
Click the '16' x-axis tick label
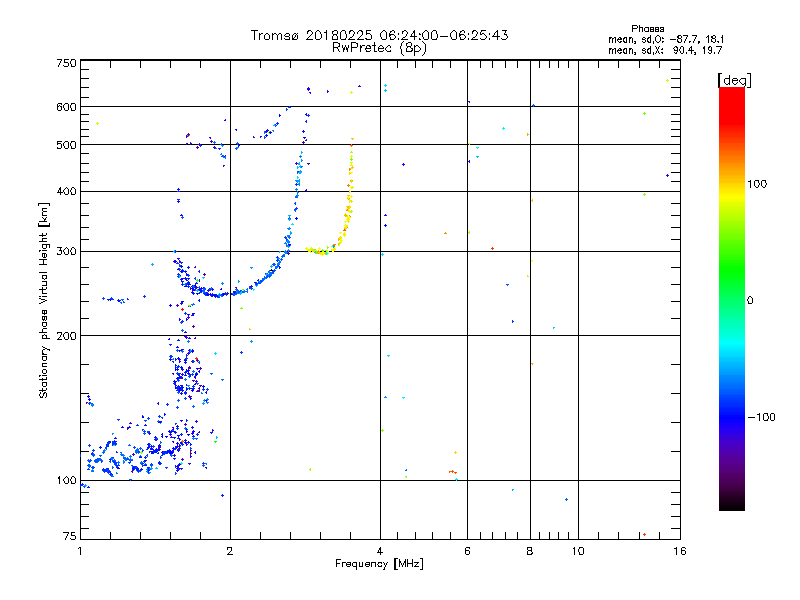click(x=680, y=551)
